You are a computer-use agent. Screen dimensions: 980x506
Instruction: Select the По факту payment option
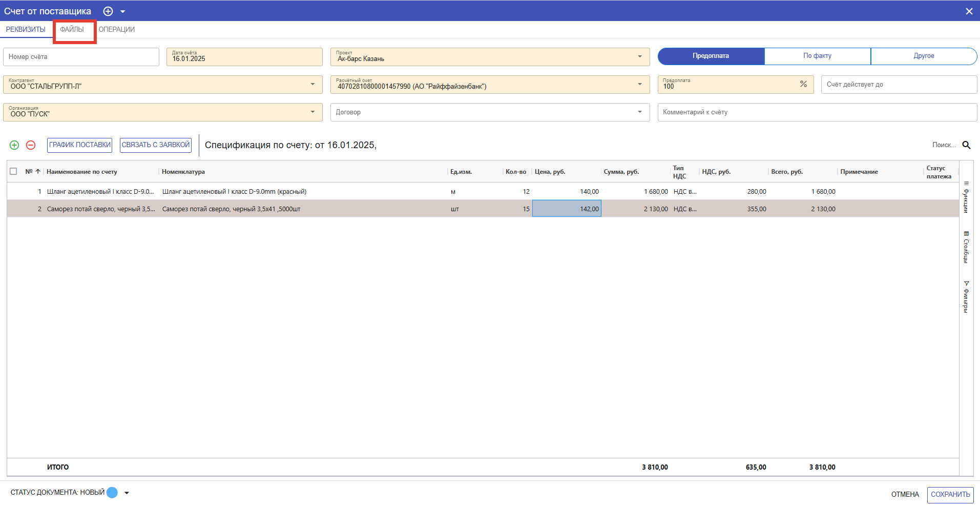point(817,56)
